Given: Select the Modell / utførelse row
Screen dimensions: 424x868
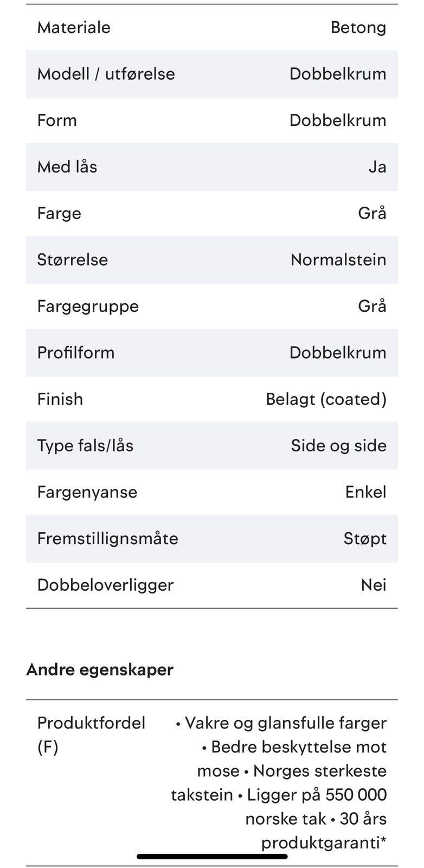Looking at the screenshot, I should [x=212, y=74].
